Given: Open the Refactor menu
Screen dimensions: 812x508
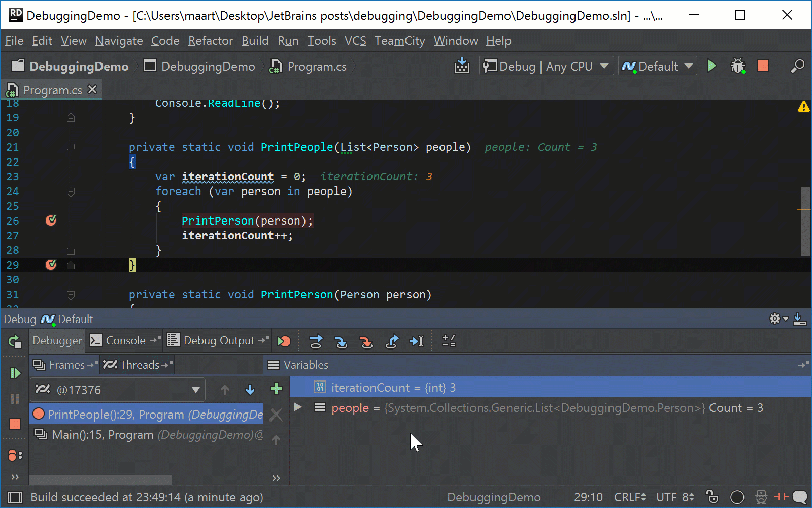Looking at the screenshot, I should click(210, 41).
